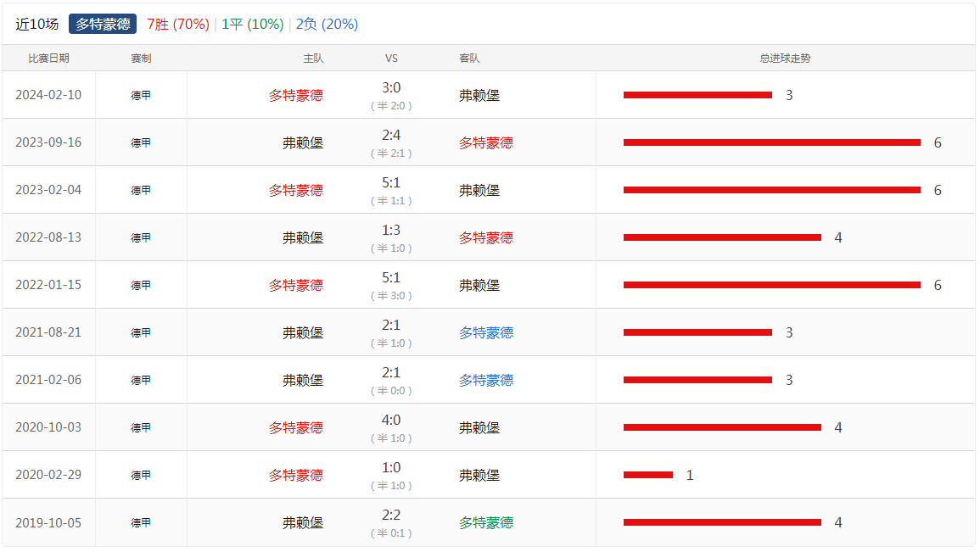Open home team 多特蒙德 in 2020-02-29 row
The image size is (980, 552).
coord(296,475)
